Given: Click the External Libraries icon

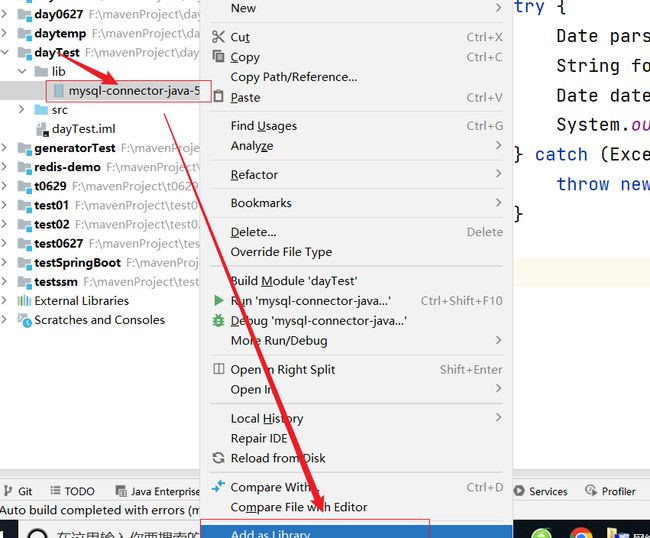Looking at the screenshot, I should pyautogui.click(x=24, y=301).
